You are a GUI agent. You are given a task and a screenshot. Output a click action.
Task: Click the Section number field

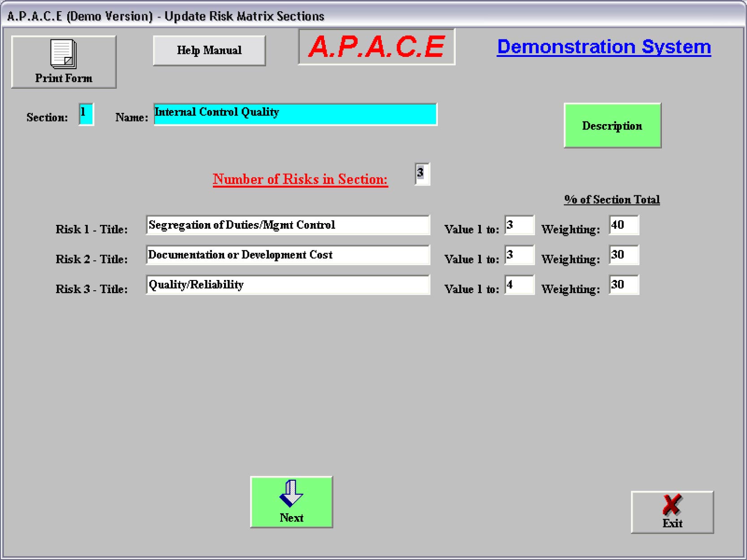(86, 114)
